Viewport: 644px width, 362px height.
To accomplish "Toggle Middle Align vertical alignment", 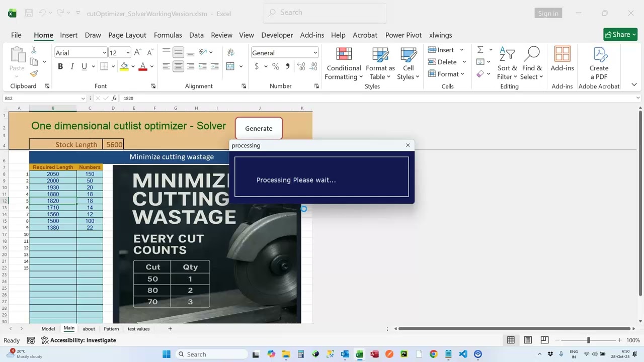I will click(178, 52).
